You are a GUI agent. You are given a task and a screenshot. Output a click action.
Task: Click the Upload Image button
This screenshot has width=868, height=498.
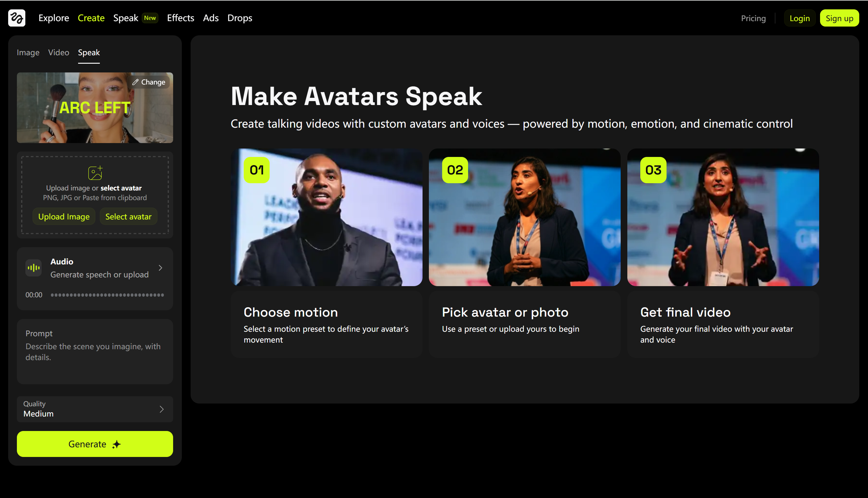click(64, 216)
